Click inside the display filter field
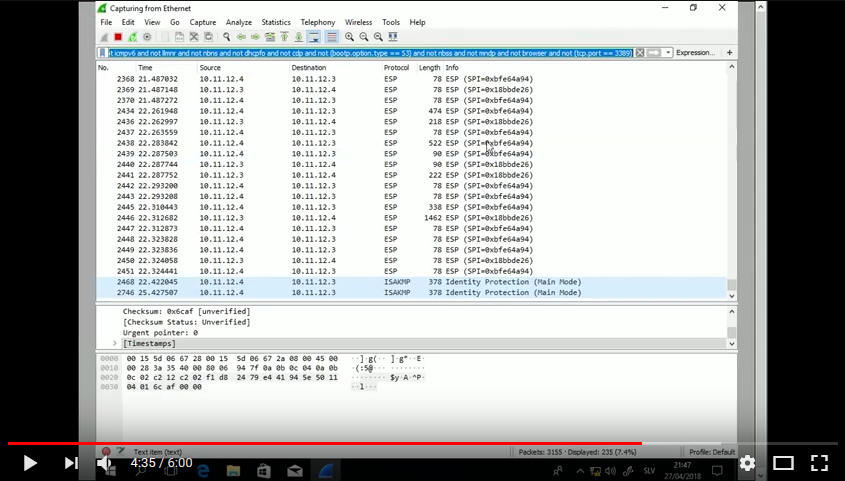845x481 pixels. pyautogui.click(x=370, y=53)
